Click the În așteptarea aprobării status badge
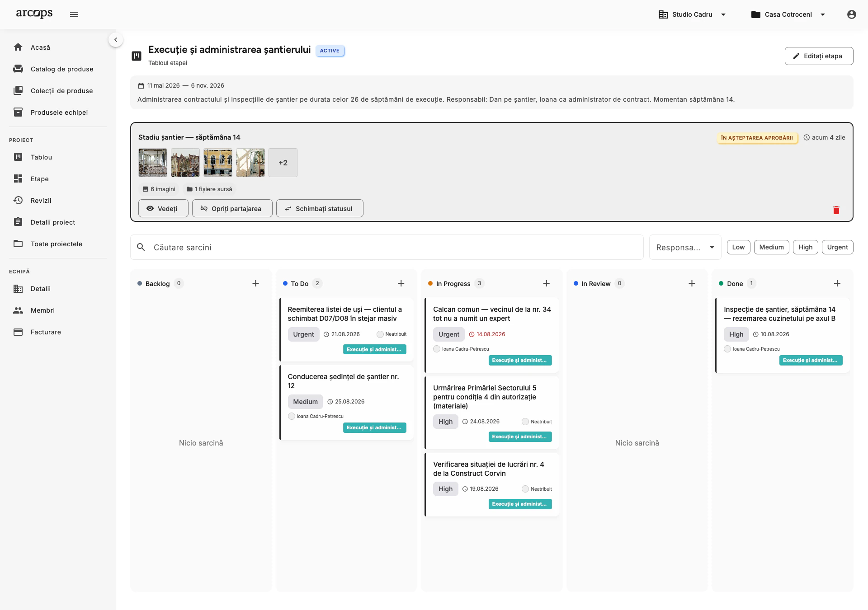The image size is (868, 610). (x=757, y=138)
